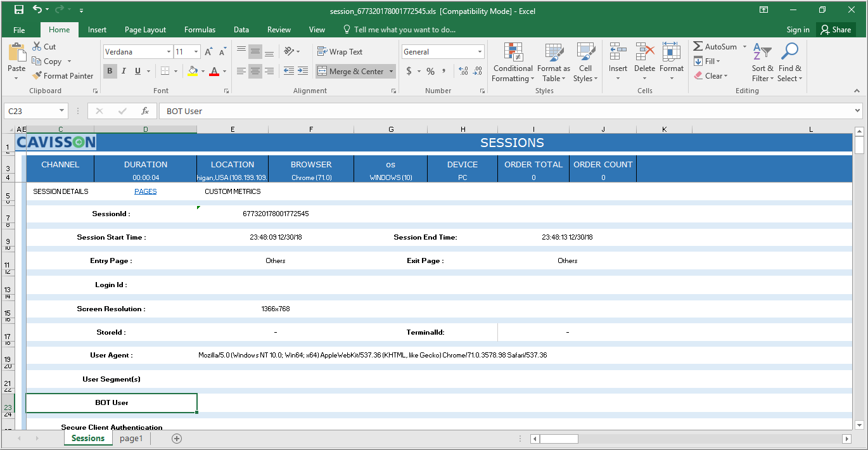This screenshot has height=450, width=868.
Task: Apply the yellow fill color
Action: [193, 72]
